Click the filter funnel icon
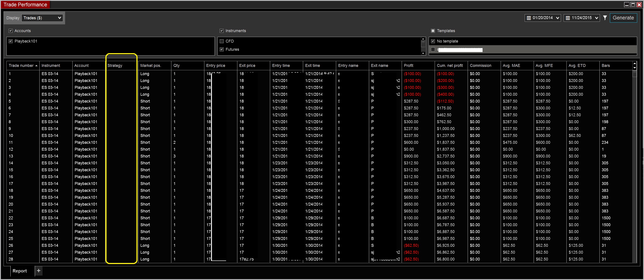The width and height of the screenshot is (644, 280). tap(605, 18)
